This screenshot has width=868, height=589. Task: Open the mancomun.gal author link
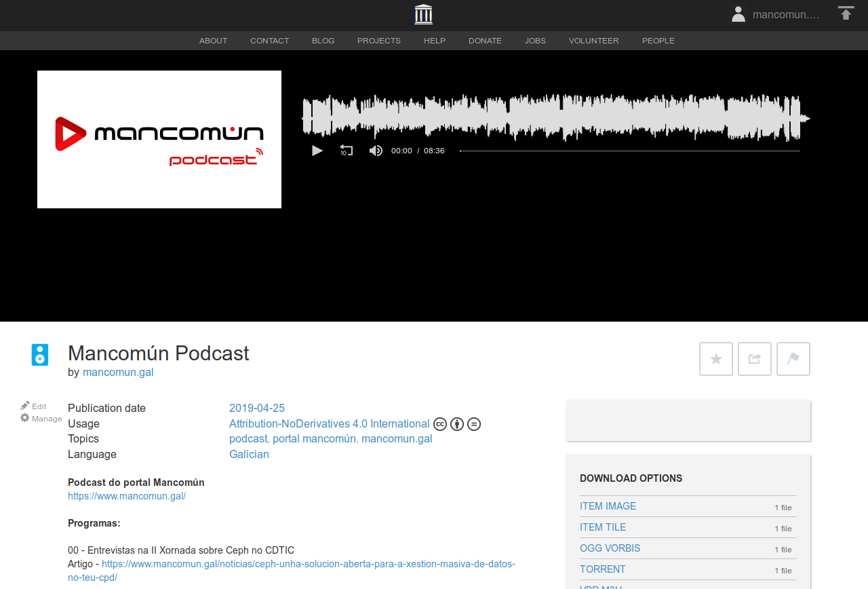pos(118,372)
